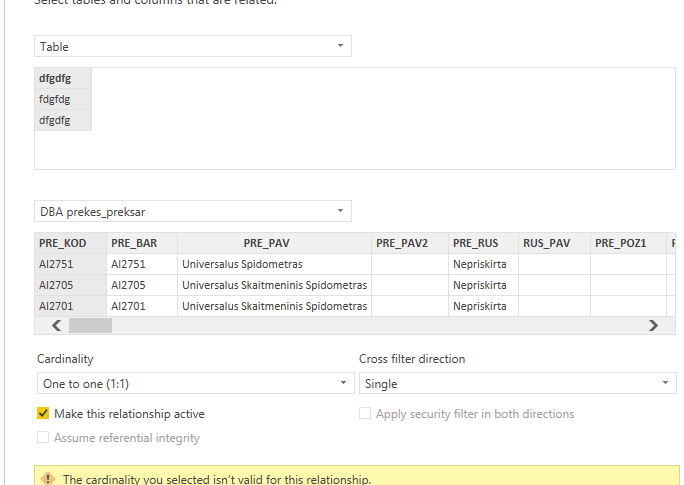Click the fdgfdg cell in the first table
684x485 pixels.
tap(63, 99)
